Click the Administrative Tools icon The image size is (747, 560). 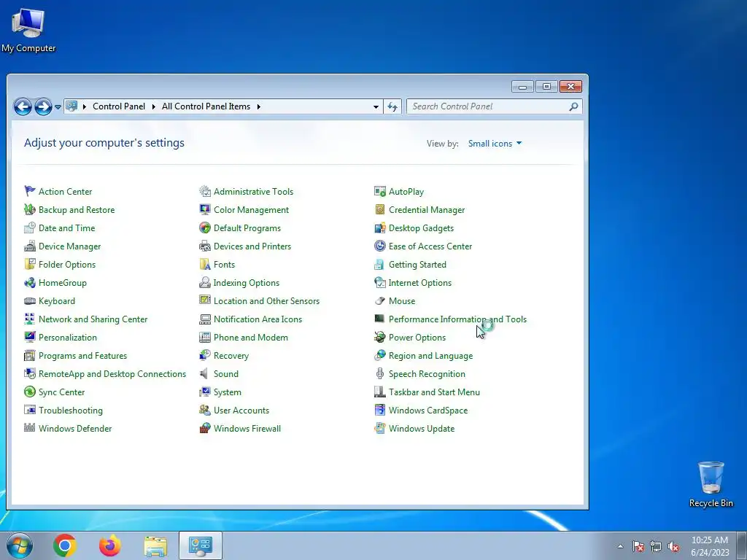coord(205,192)
